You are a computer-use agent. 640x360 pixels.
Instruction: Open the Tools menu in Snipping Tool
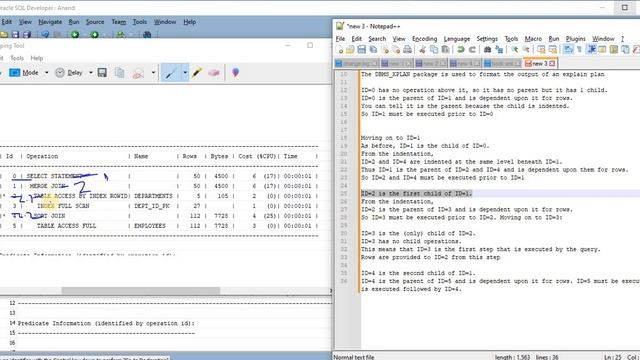(x=17, y=58)
